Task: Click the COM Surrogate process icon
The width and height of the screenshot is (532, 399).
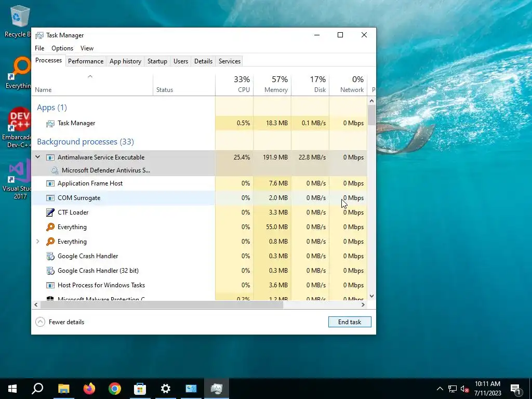Action: [x=50, y=198]
